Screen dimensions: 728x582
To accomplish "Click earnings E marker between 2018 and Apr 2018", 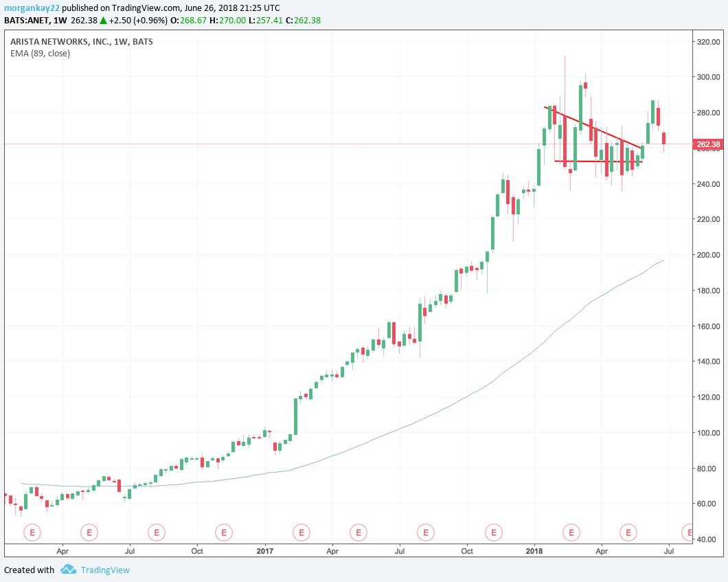I will pos(571,533).
